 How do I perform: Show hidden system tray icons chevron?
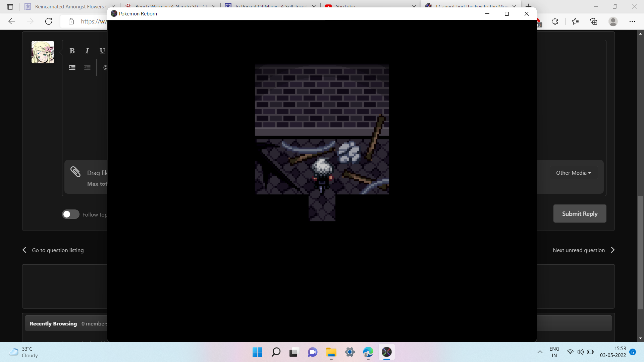[x=540, y=352]
